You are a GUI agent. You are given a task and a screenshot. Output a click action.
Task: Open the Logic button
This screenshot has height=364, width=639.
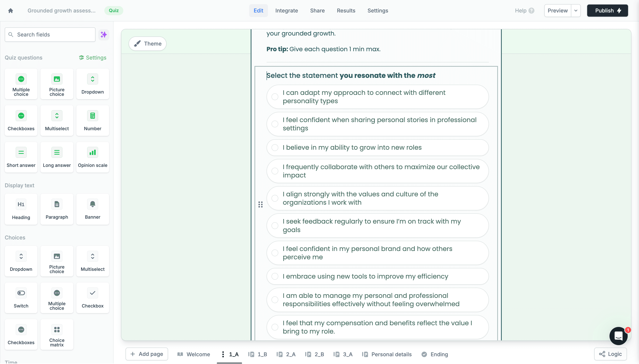[x=610, y=354]
